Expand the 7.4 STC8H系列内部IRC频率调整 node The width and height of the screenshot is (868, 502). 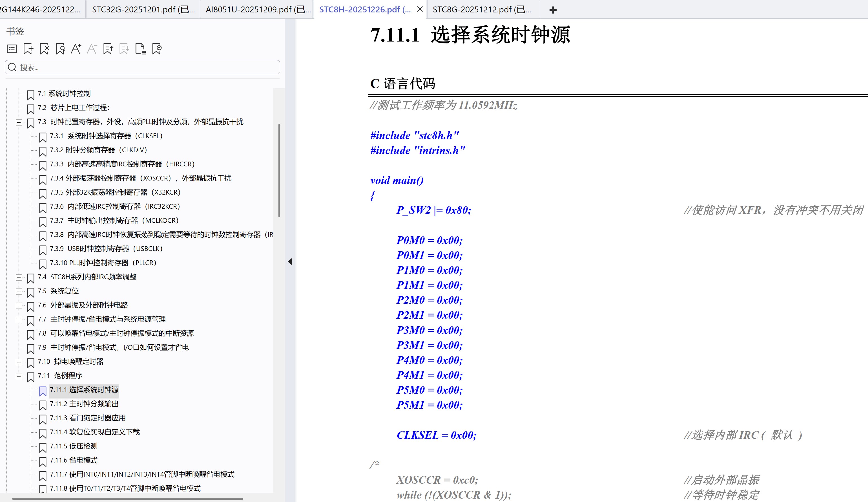pos(19,278)
